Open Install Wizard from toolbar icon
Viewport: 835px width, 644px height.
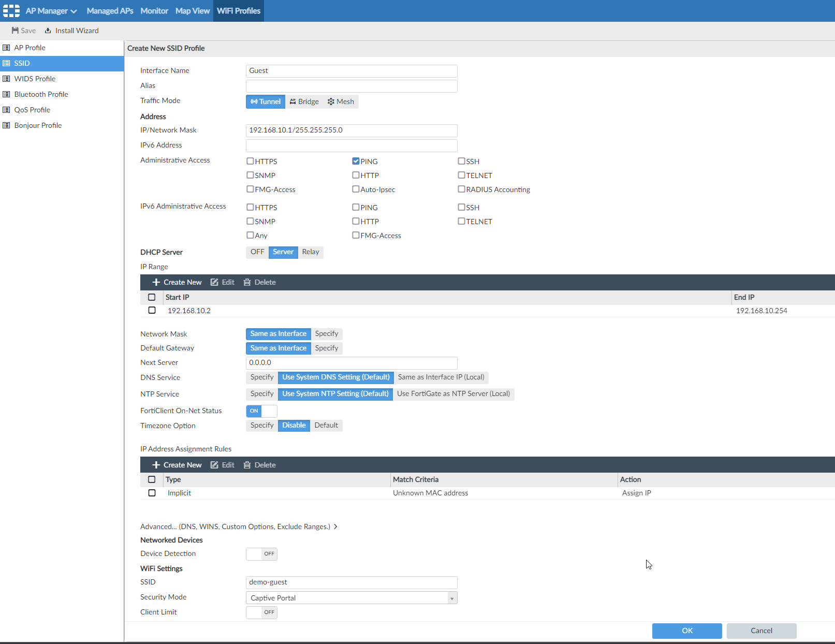click(48, 31)
